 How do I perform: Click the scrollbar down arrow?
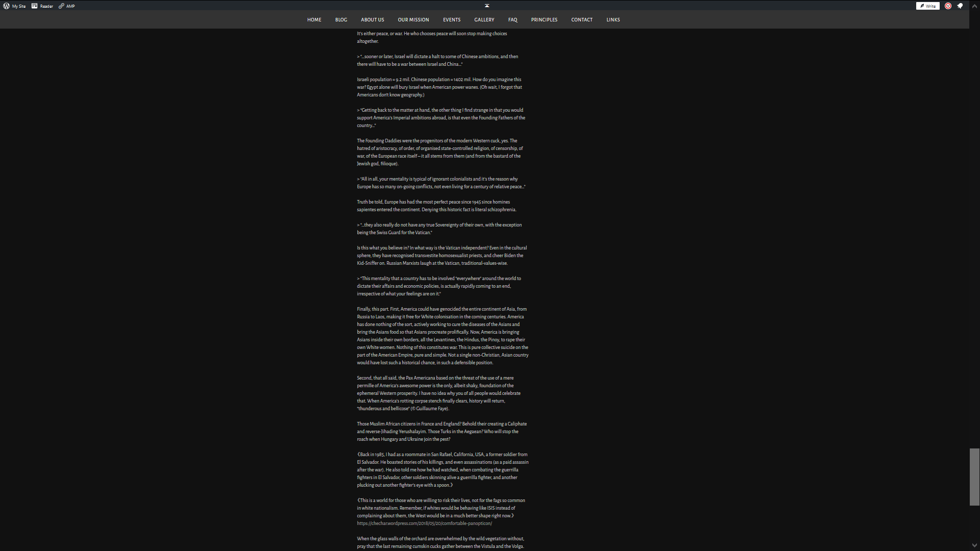(x=974, y=545)
